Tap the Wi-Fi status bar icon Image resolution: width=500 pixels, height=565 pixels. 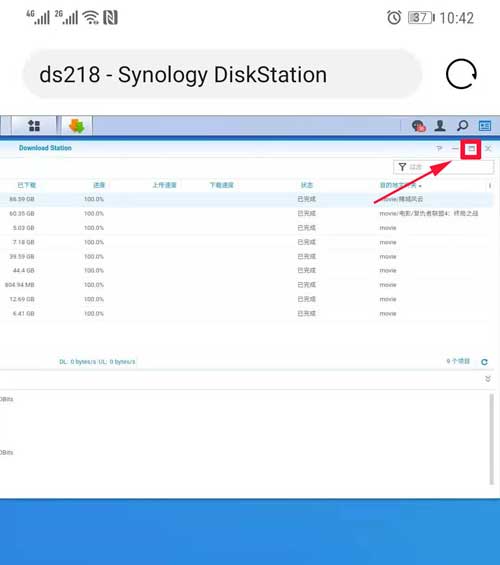[x=90, y=17]
